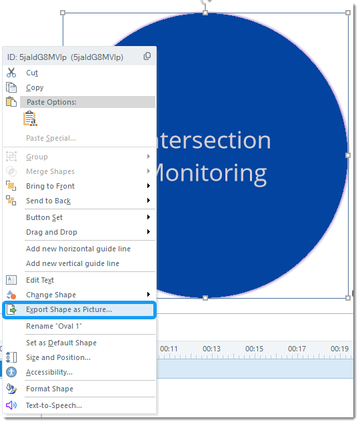Click the top-right corner resize handle
This screenshot has height=424, width=360.
(x=348, y=13)
